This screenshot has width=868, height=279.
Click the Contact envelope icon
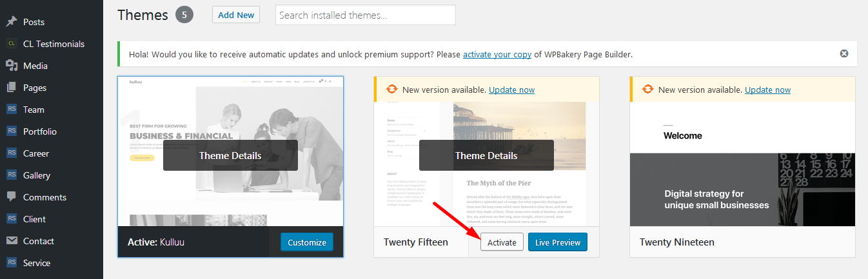pos(11,241)
